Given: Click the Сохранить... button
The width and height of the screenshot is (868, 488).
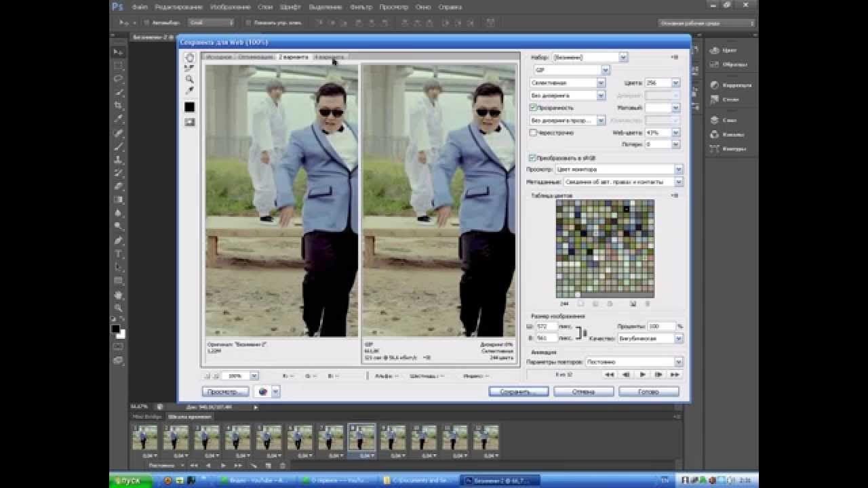Looking at the screenshot, I should click(x=519, y=392).
